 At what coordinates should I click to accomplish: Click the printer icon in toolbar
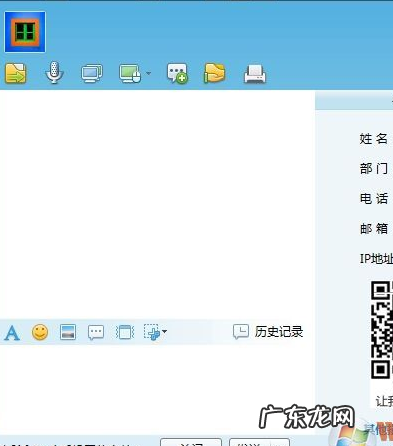point(255,74)
